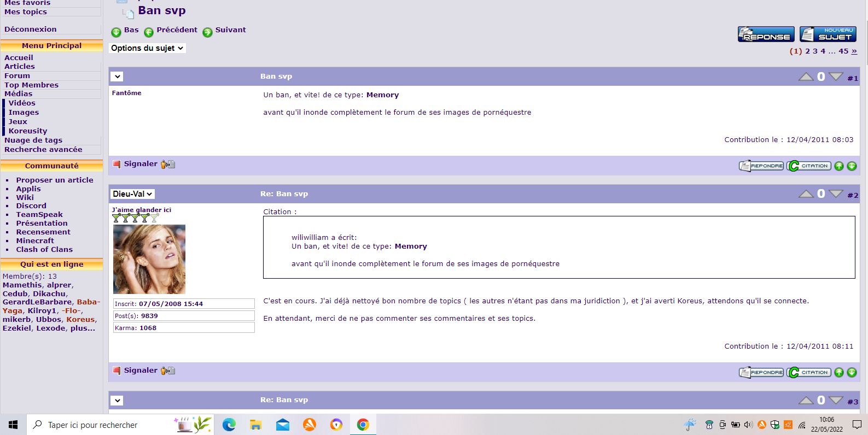868x435 pixels.
Task: Click the green Suivant arrow icon
Action: pos(207,32)
